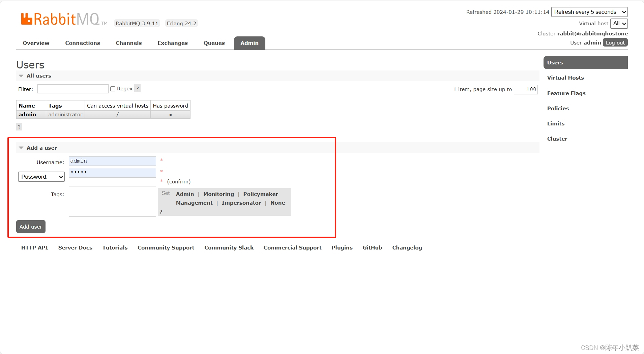The image size is (644, 354).
Task: Click the Log out button
Action: [x=615, y=42]
